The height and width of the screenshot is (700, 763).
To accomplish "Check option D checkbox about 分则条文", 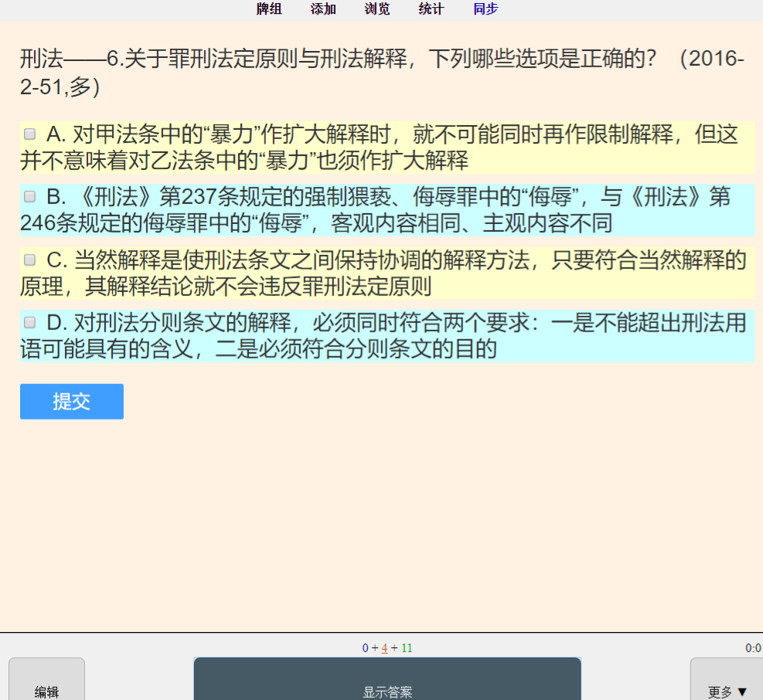I will tap(29, 322).
